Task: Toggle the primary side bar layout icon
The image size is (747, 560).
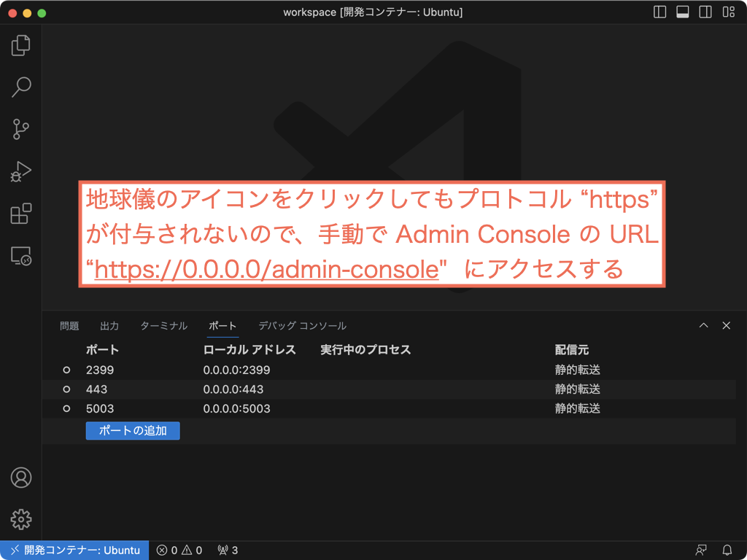Action: [659, 12]
